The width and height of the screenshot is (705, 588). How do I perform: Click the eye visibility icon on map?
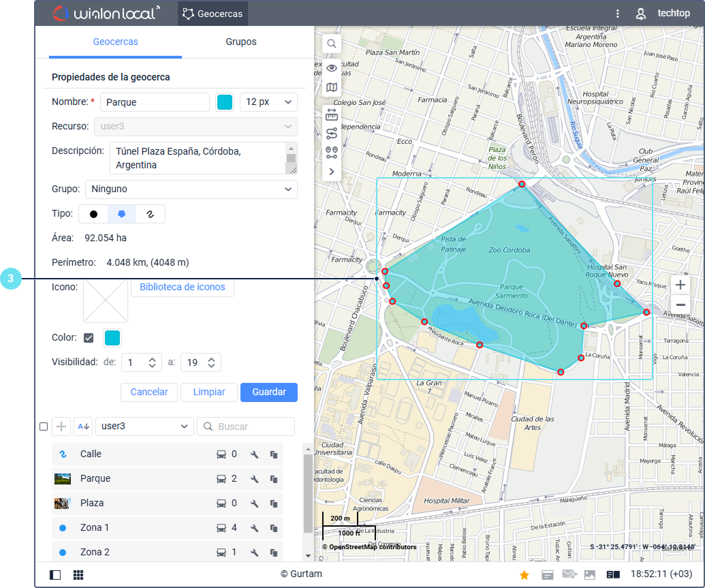point(332,67)
